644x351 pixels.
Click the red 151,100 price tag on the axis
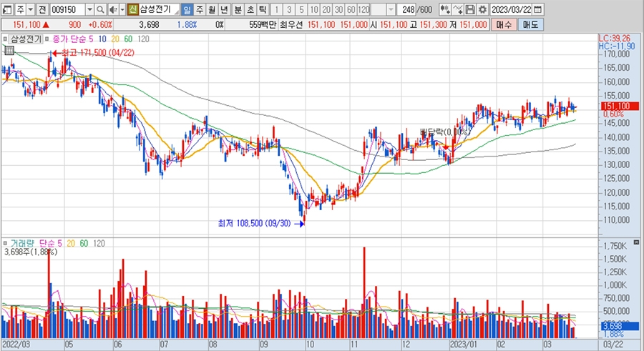620,106
